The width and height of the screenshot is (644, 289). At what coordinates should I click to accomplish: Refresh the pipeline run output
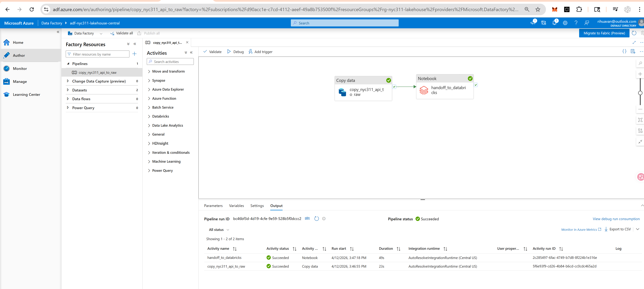[316, 219]
